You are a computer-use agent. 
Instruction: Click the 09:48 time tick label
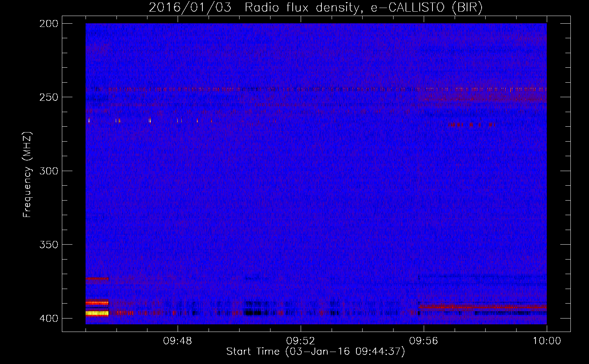point(178,341)
